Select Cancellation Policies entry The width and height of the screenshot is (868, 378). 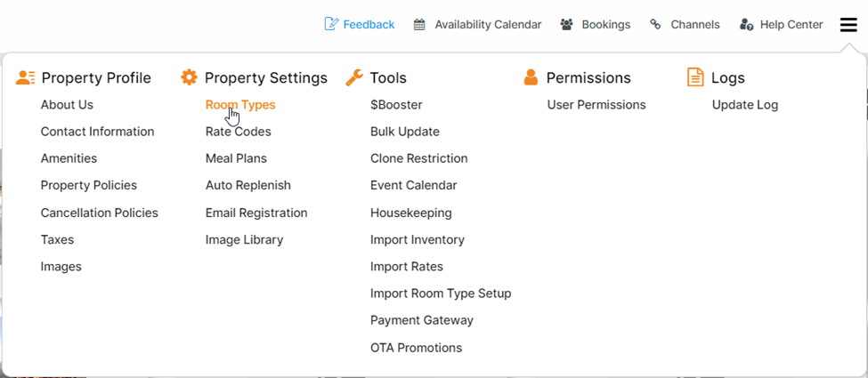[x=100, y=213]
